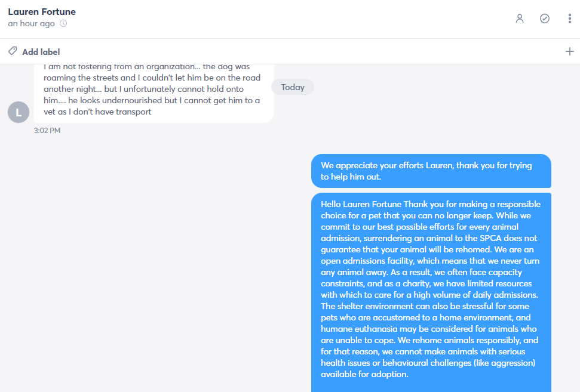The image size is (580, 392).
Task: Click 'vet as I don't have transport' line
Action: coord(97,112)
